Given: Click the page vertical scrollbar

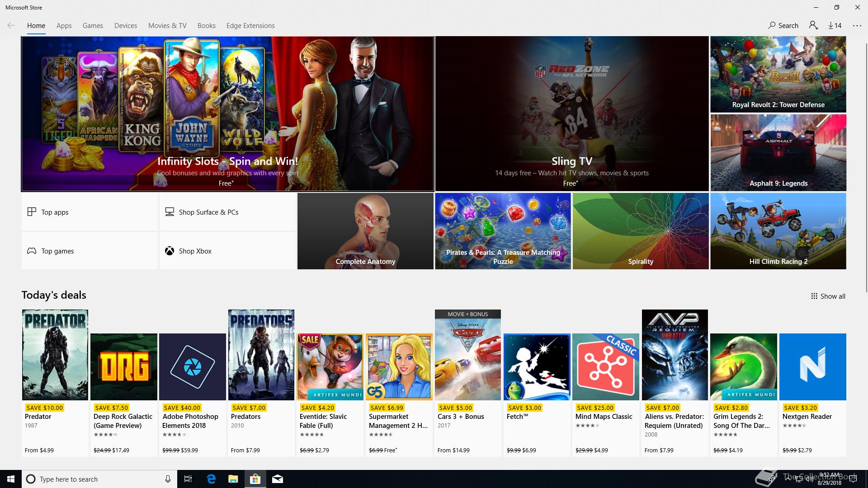Looking at the screenshot, I should (x=866, y=167).
